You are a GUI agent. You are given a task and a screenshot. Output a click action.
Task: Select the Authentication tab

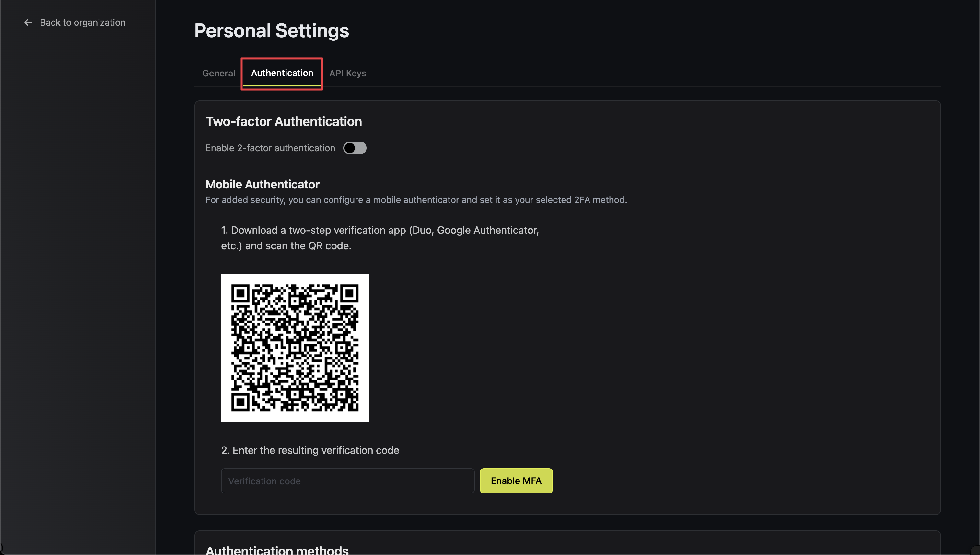click(282, 73)
